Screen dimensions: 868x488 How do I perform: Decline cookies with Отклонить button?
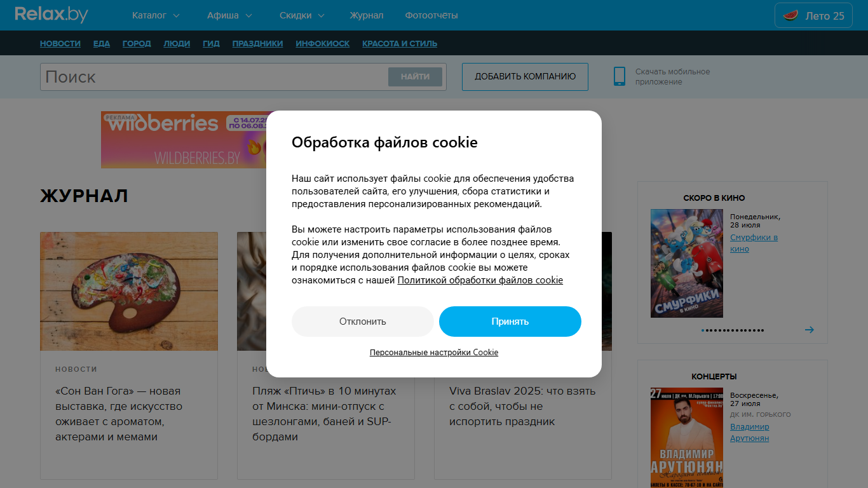(x=363, y=322)
